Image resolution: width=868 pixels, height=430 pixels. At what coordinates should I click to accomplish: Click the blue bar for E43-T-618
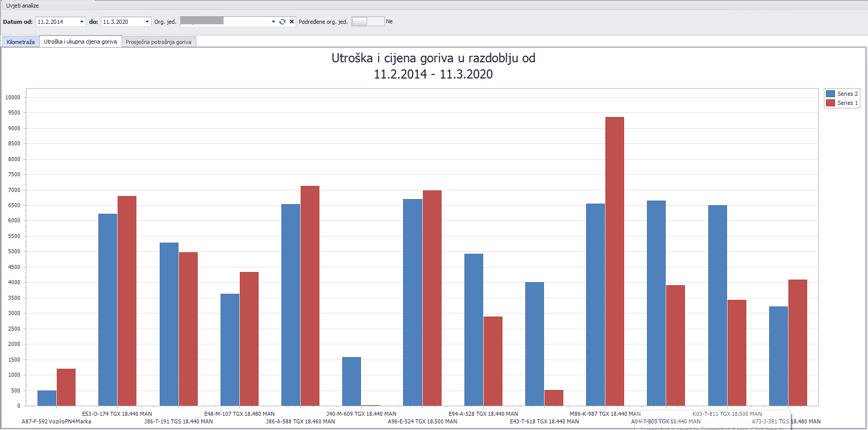click(x=534, y=344)
